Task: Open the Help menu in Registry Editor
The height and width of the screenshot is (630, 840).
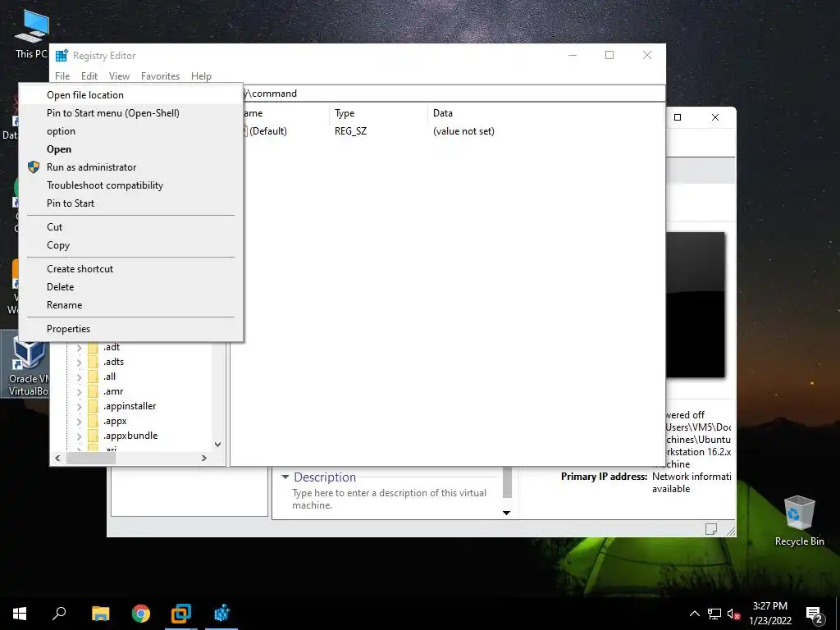Action: [x=201, y=76]
